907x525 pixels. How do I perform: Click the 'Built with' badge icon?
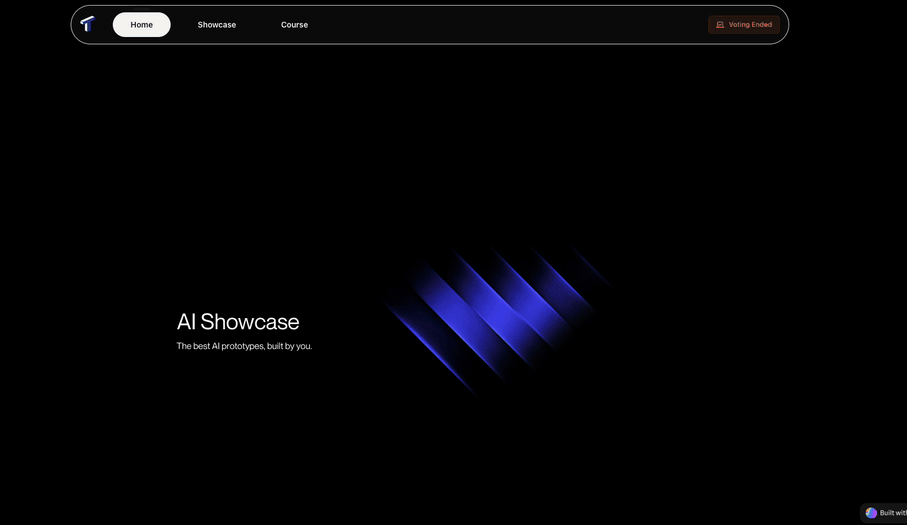tap(871, 513)
